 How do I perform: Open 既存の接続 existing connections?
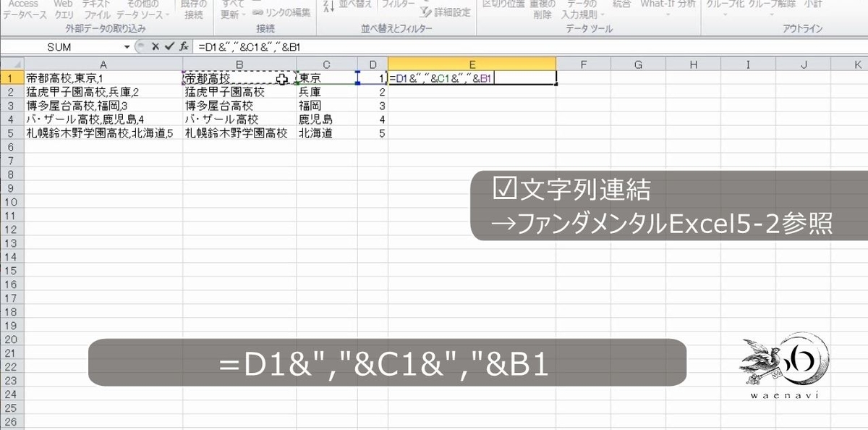[192, 7]
